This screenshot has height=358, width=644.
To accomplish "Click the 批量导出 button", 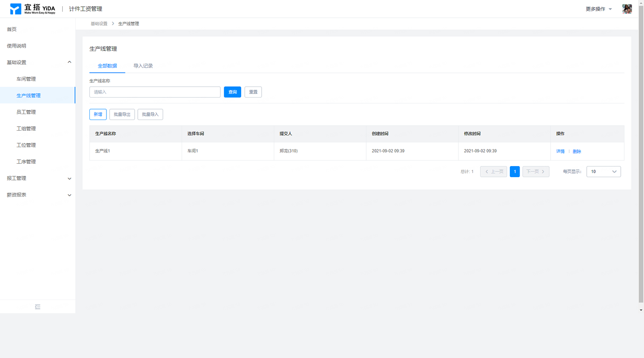I will pos(122,114).
